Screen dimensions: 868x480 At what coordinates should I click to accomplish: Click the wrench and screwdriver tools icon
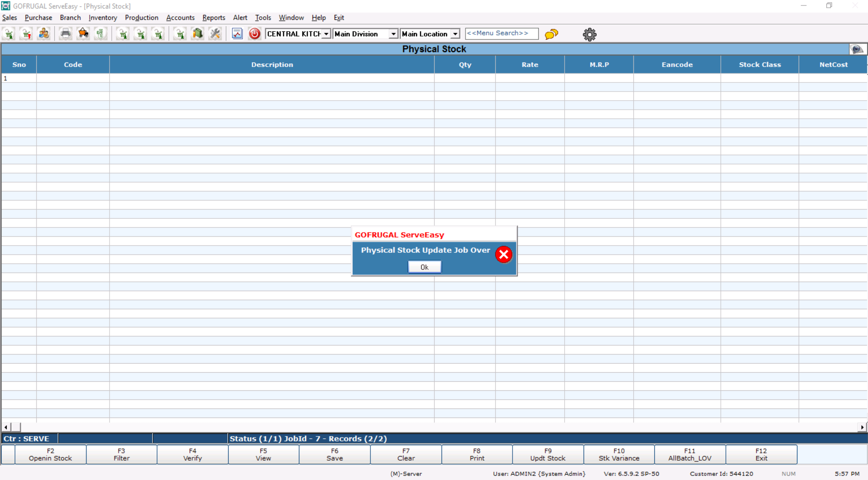tap(215, 34)
